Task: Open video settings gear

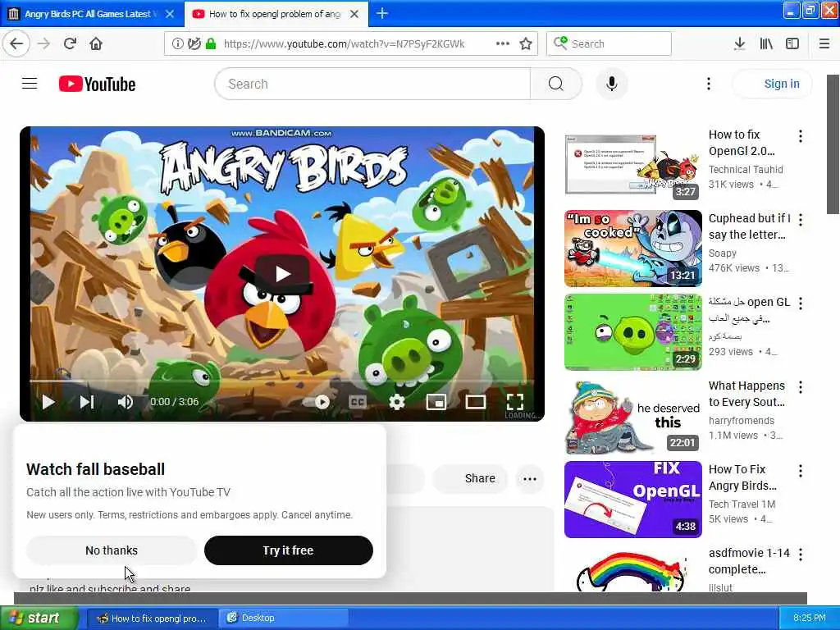Action: [x=397, y=402]
